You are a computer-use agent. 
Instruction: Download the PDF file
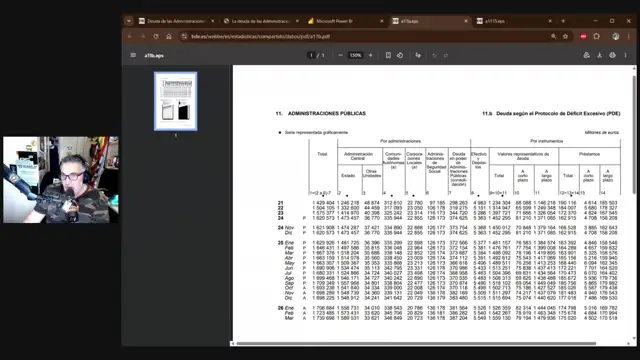[x=599, y=55]
